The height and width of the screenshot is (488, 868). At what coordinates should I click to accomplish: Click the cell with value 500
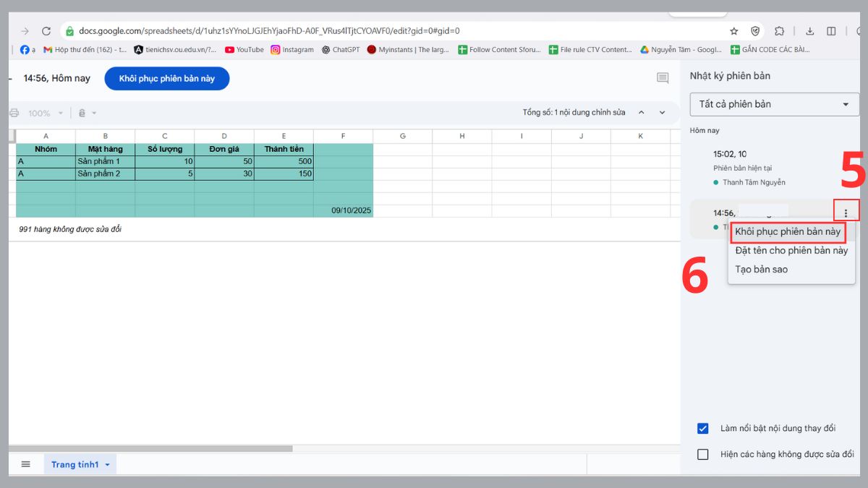(x=284, y=161)
